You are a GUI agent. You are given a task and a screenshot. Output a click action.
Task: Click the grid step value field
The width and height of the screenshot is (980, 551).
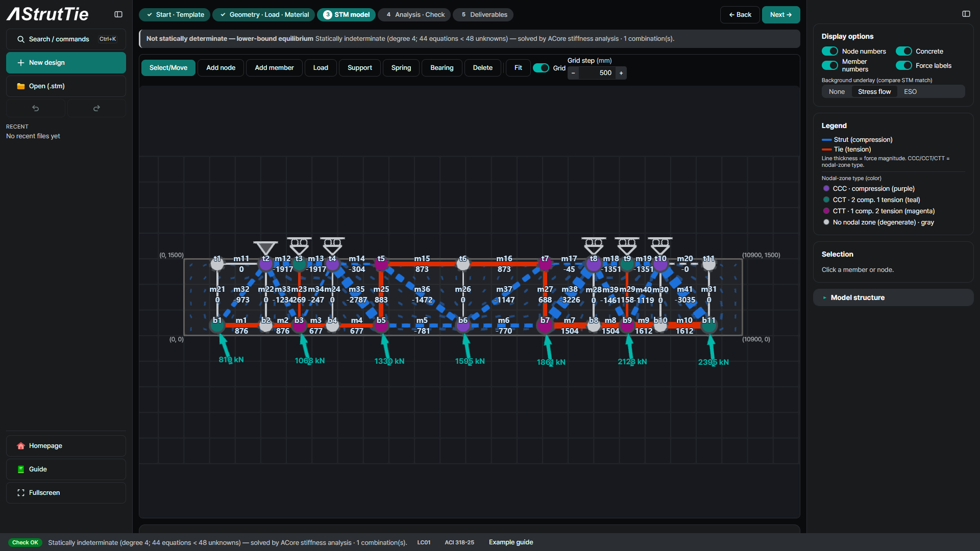(597, 73)
